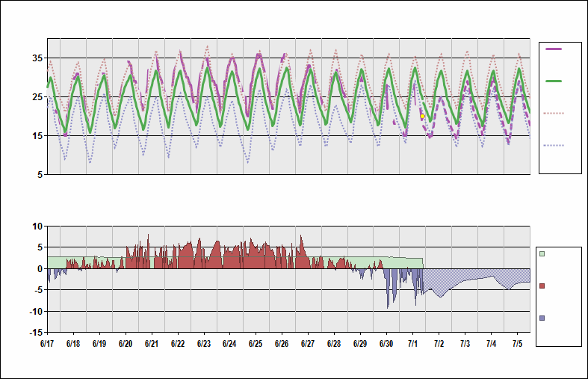588x379 pixels.
Task: Select the 7/5 date label
Action: [x=517, y=343]
